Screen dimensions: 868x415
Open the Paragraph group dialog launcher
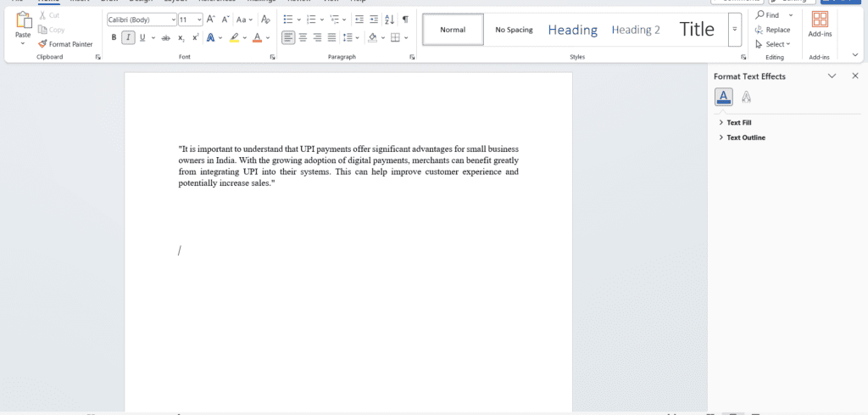pos(413,57)
